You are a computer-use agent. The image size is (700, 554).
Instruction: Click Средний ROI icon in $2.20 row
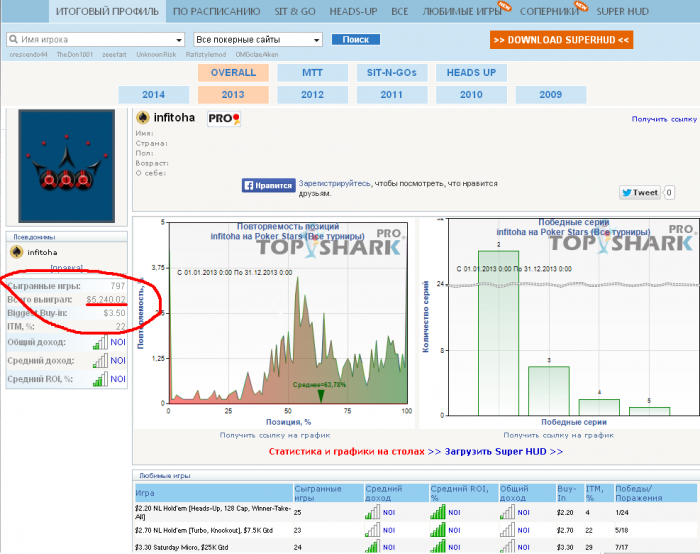438,512
